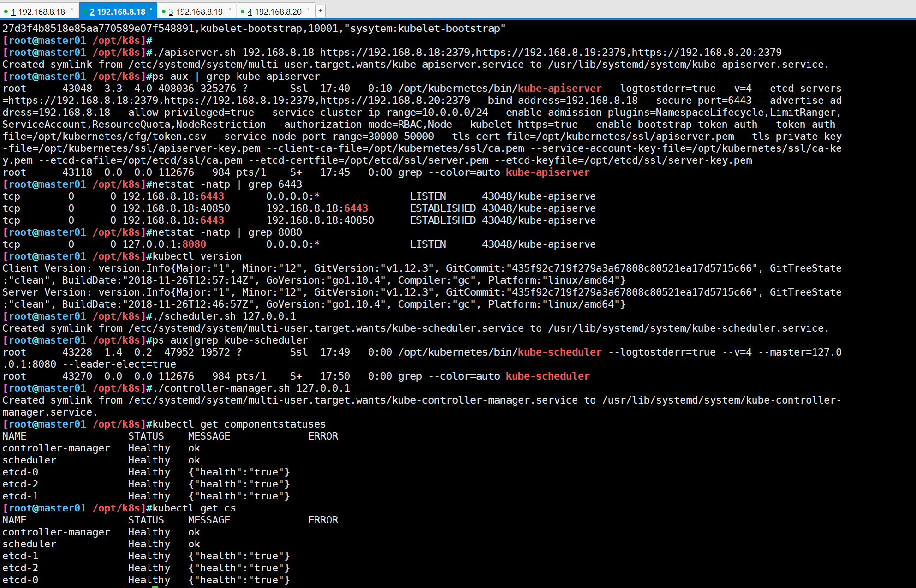Click the "--service-node-port-range=30000-50000" flag

(x=323, y=137)
